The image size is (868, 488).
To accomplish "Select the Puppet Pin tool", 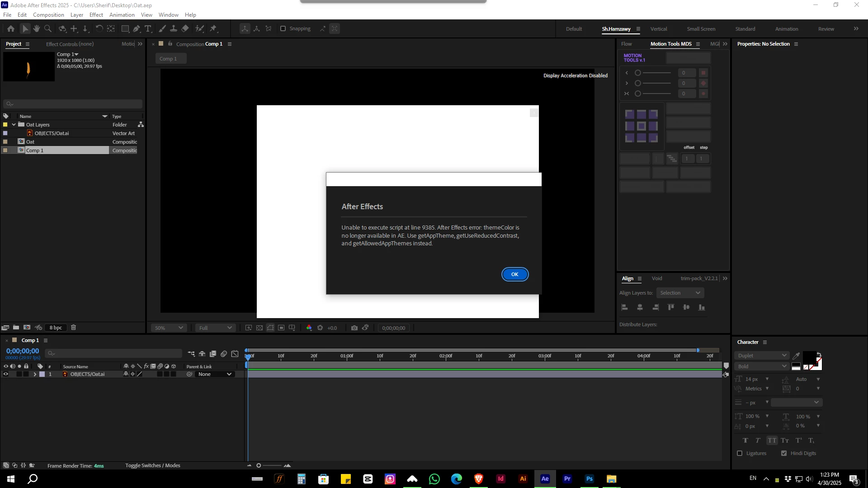I will coord(213,28).
